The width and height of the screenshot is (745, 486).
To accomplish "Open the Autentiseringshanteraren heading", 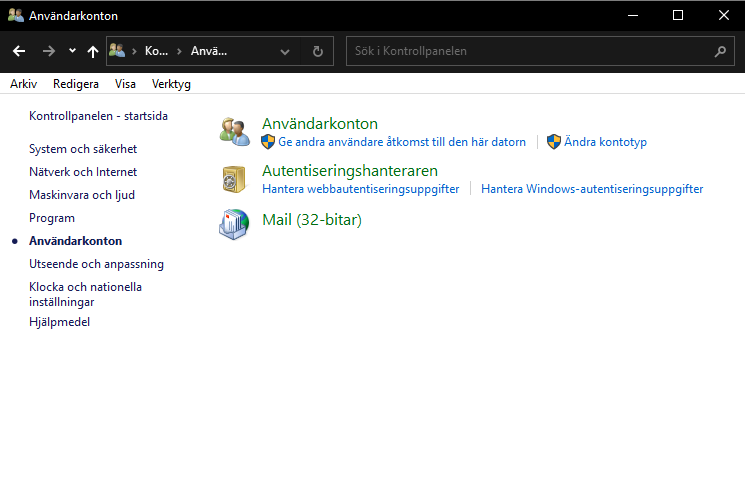I will (350, 171).
